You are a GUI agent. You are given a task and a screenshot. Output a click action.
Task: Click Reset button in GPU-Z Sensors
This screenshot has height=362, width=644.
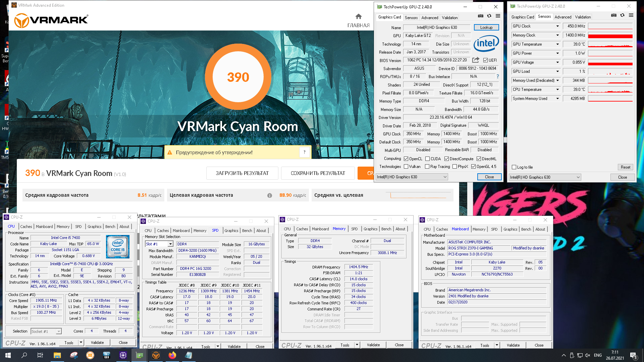pyautogui.click(x=626, y=167)
